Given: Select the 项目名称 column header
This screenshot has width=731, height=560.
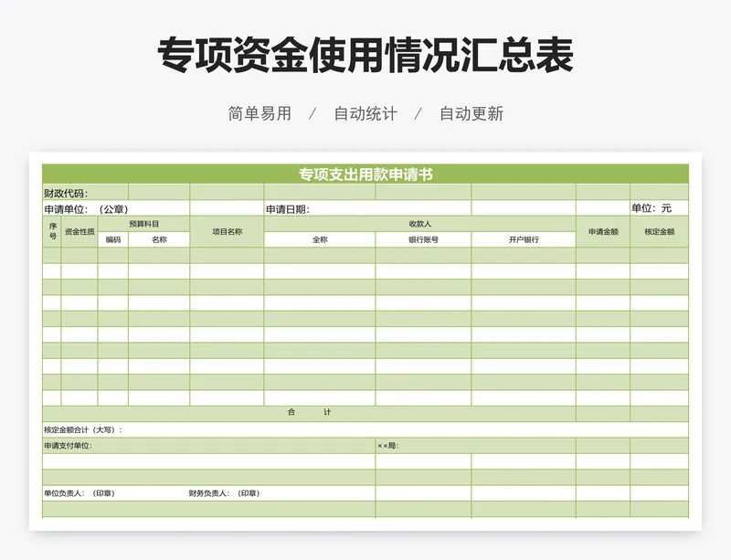Looking at the screenshot, I should [227, 231].
